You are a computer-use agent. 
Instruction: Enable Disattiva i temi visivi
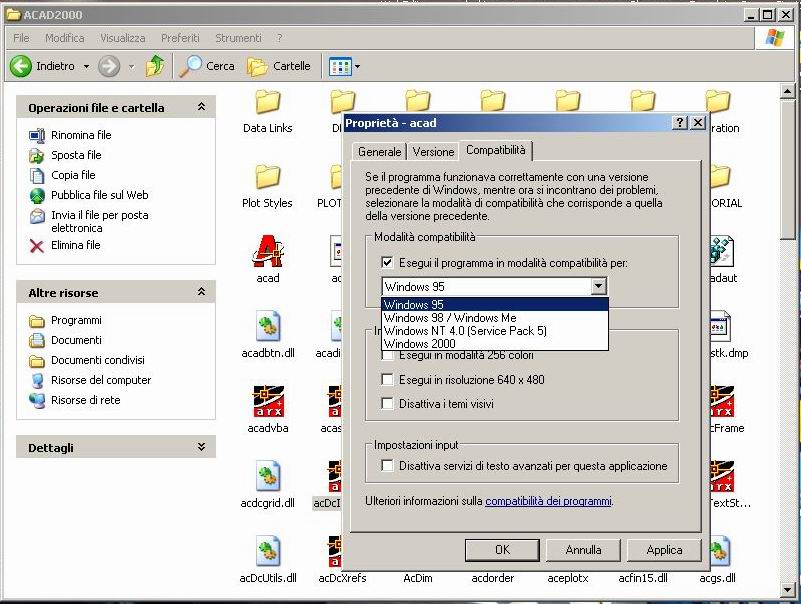[387, 404]
